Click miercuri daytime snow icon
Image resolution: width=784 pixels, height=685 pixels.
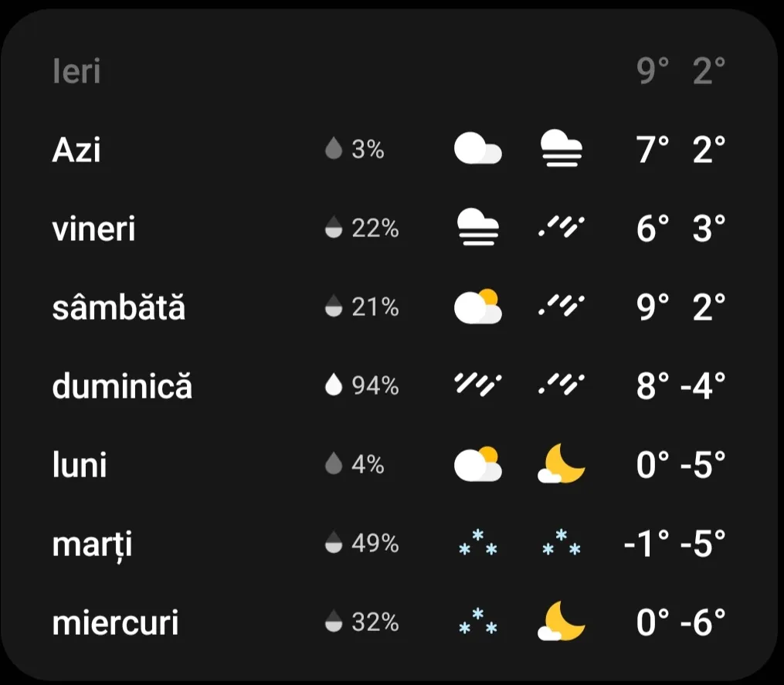pos(477,622)
